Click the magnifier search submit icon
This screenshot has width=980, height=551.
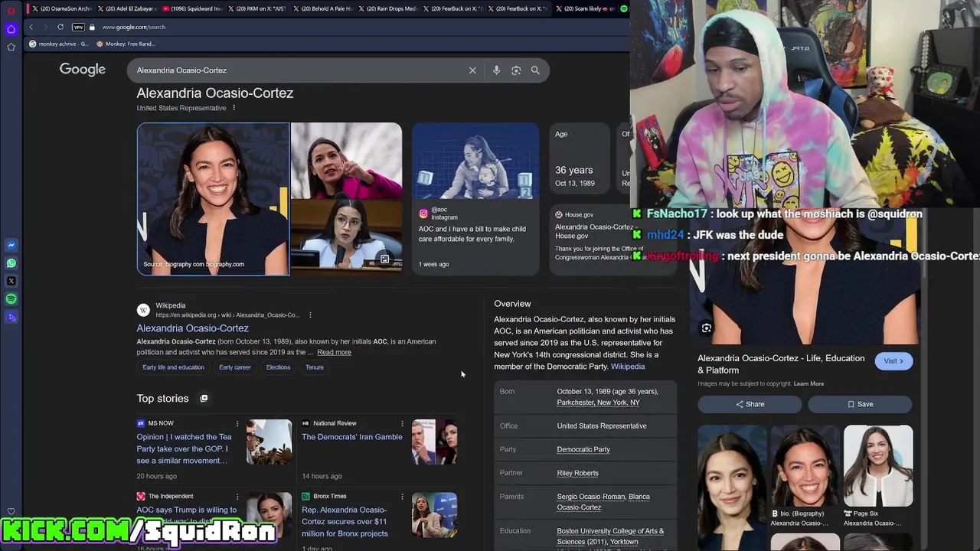coord(535,70)
